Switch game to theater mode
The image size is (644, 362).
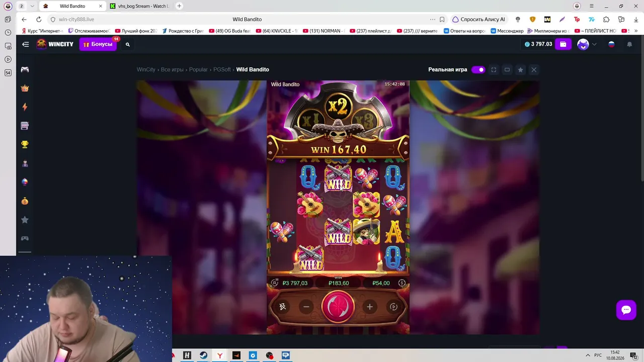click(x=507, y=69)
